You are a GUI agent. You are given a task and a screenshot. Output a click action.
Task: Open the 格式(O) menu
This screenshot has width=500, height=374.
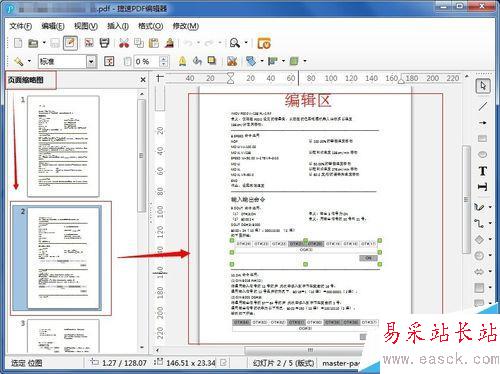151,26
